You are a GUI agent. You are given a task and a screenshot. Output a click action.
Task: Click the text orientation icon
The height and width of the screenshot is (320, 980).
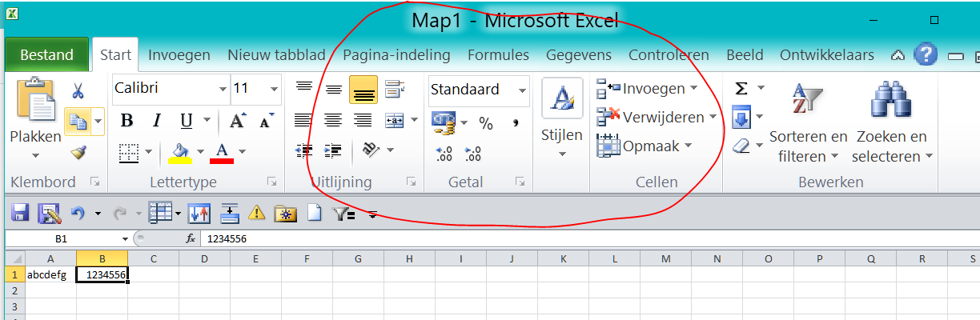pyautogui.click(x=369, y=150)
